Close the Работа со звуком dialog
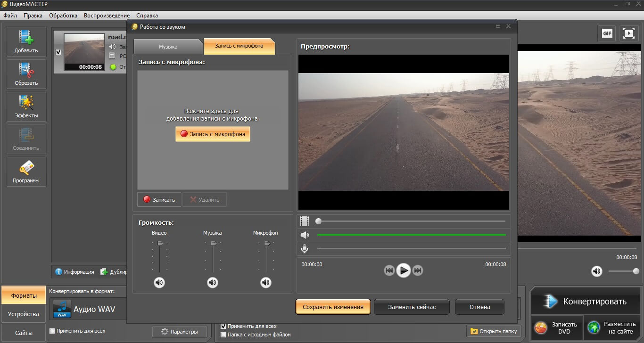This screenshot has width=644, height=343. pos(508,26)
